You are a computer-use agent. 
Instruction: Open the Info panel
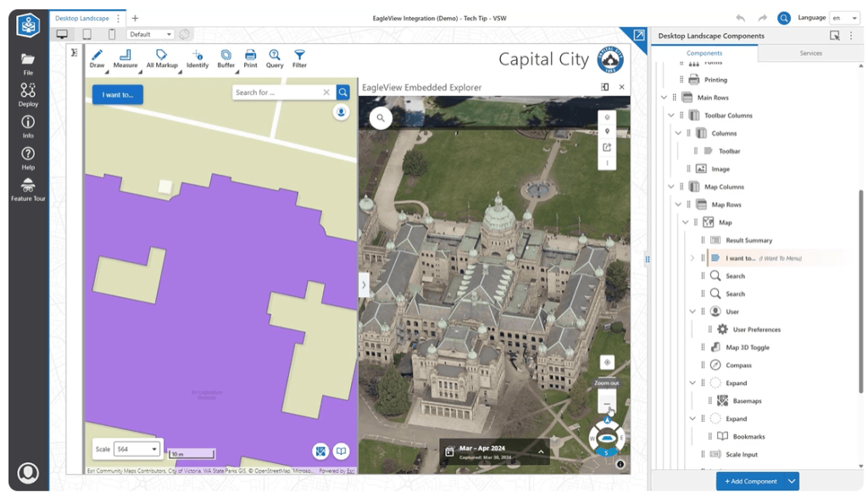point(28,127)
